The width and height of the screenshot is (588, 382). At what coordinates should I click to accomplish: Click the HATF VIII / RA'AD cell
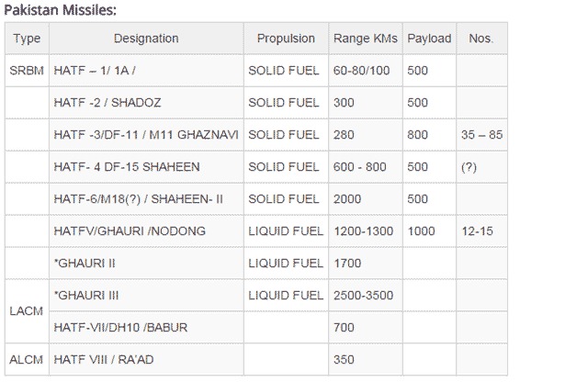pyautogui.click(x=146, y=360)
